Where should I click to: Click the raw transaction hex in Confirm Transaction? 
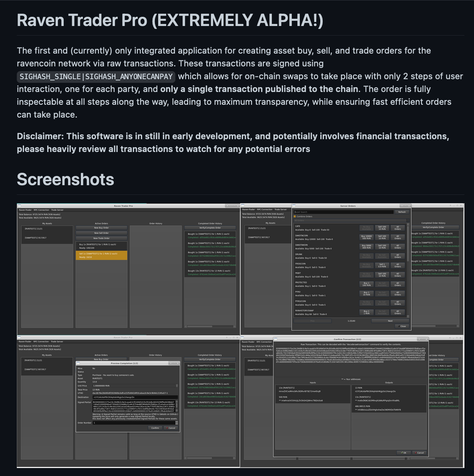351,355
